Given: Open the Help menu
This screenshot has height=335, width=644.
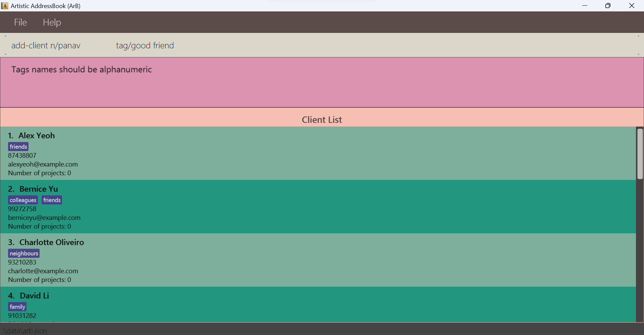Looking at the screenshot, I should (52, 22).
